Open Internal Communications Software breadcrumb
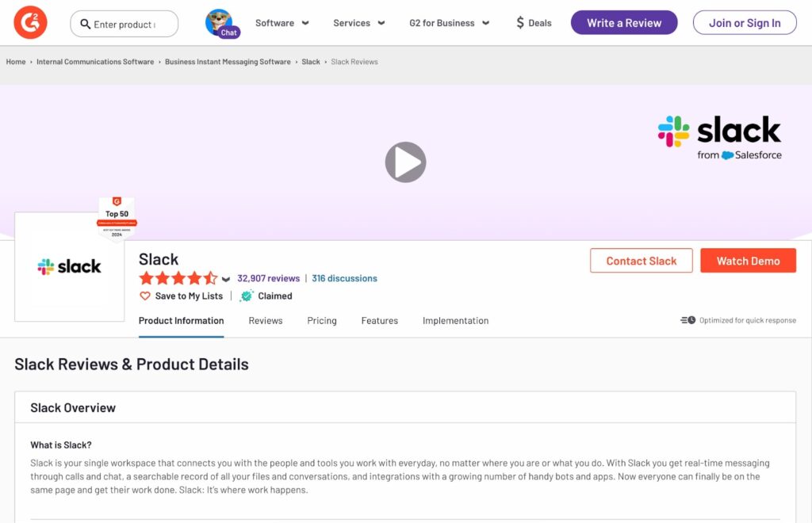 pyautogui.click(x=95, y=62)
